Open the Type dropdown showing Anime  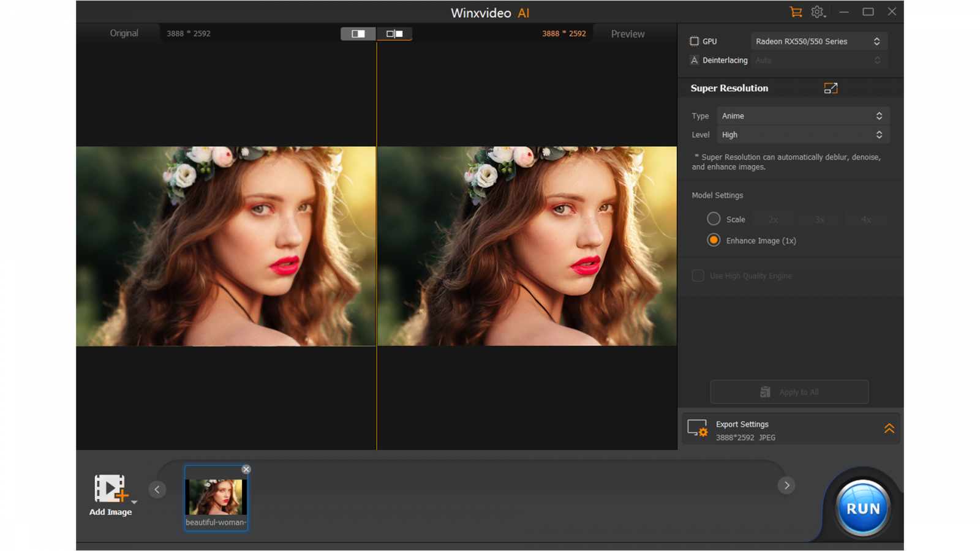point(802,116)
